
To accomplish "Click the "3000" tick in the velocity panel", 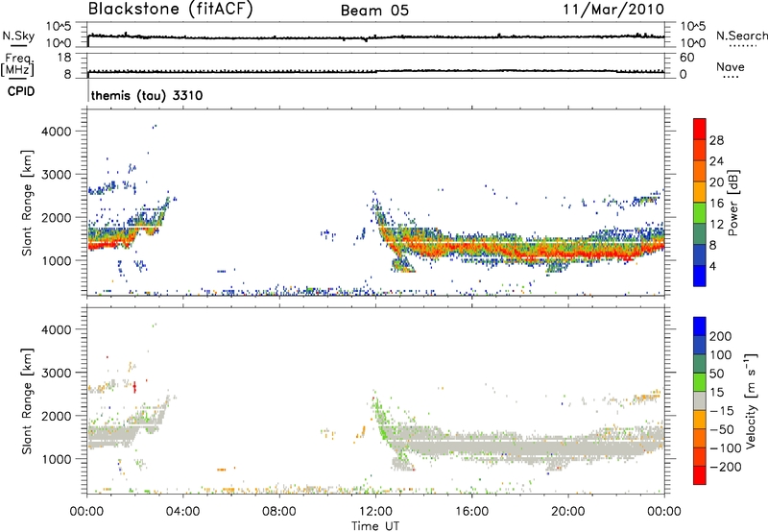I will 57,373.
